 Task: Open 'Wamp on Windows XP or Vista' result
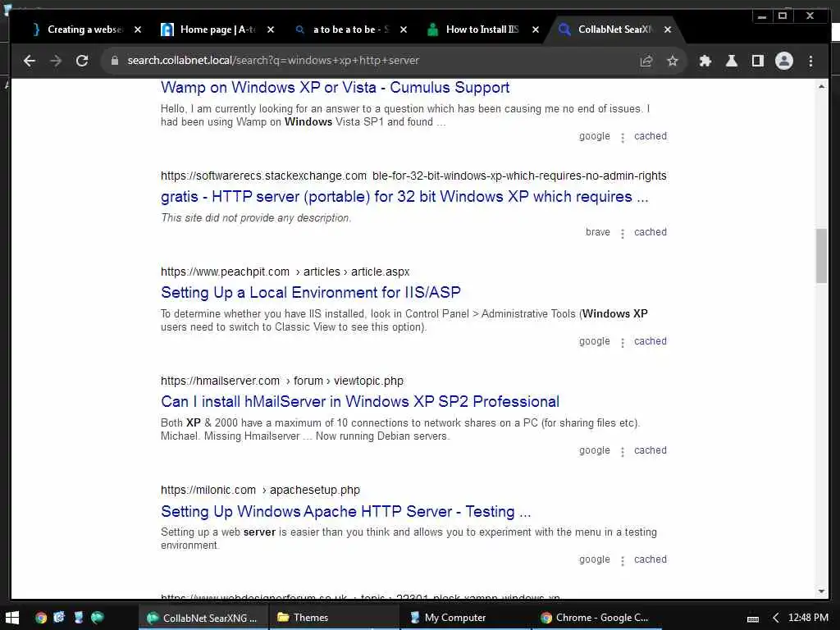coord(335,87)
